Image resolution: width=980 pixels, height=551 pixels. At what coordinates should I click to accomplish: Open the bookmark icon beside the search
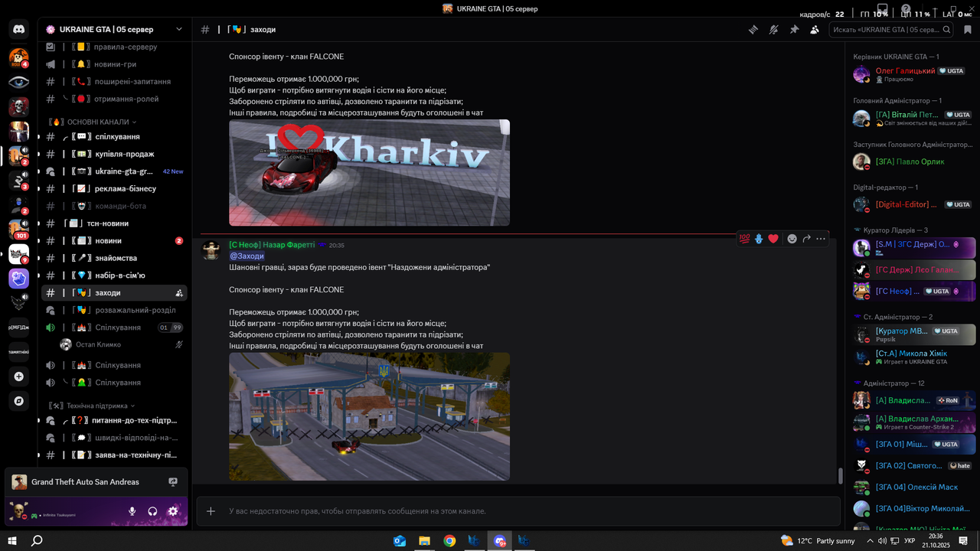click(x=968, y=29)
